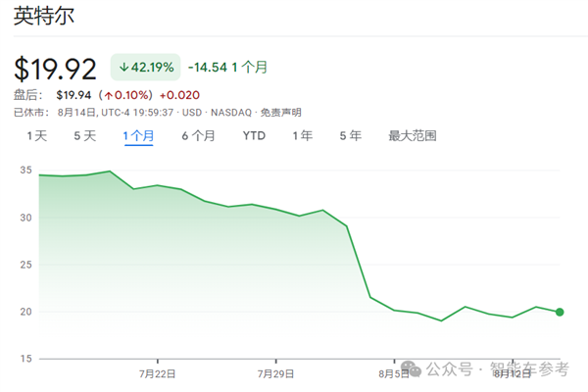Viewport: 588px width, 392px height.
Task: Click the green endpoint dot on chart
Action: click(x=560, y=312)
